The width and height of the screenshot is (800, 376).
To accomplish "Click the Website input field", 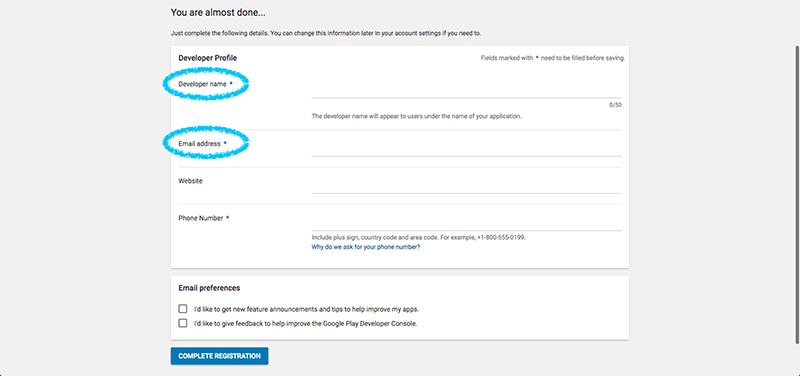I will tap(466, 186).
